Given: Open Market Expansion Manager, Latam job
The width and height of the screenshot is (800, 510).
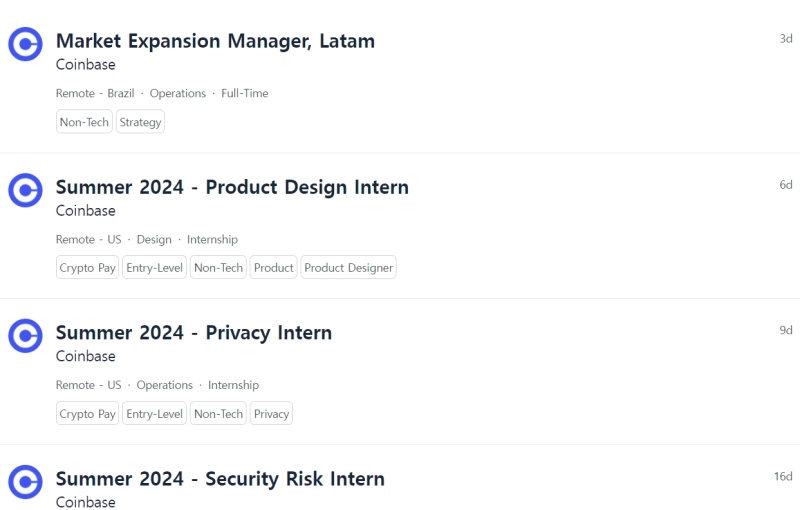Looking at the screenshot, I should click(215, 41).
